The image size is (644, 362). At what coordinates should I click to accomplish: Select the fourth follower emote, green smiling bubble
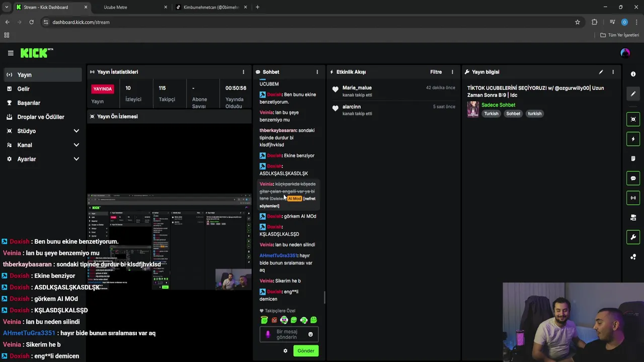coord(294,320)
